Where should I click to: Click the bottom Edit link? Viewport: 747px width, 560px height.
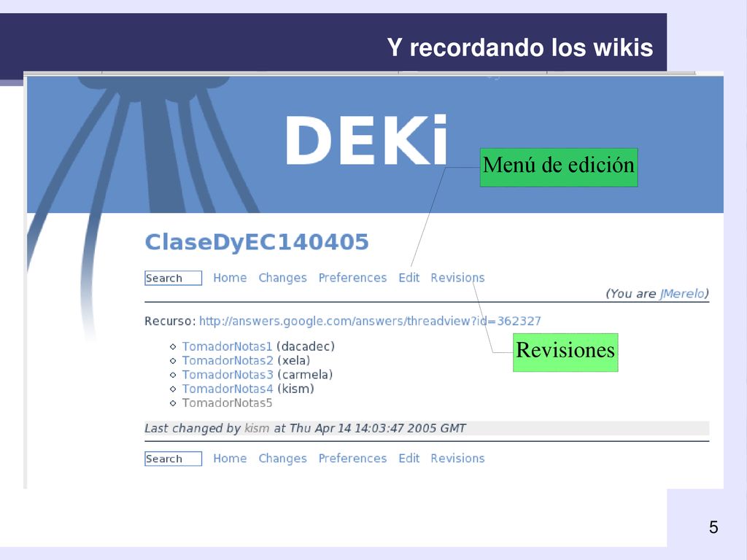(x=409, y=458)
